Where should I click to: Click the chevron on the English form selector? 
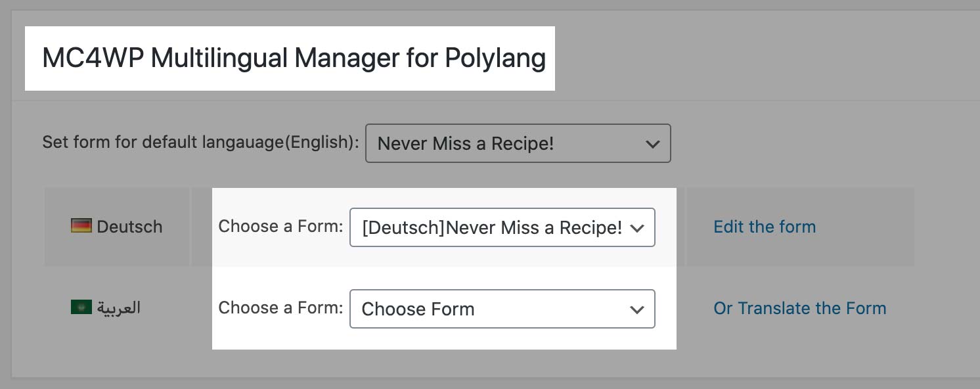(653, 143)
